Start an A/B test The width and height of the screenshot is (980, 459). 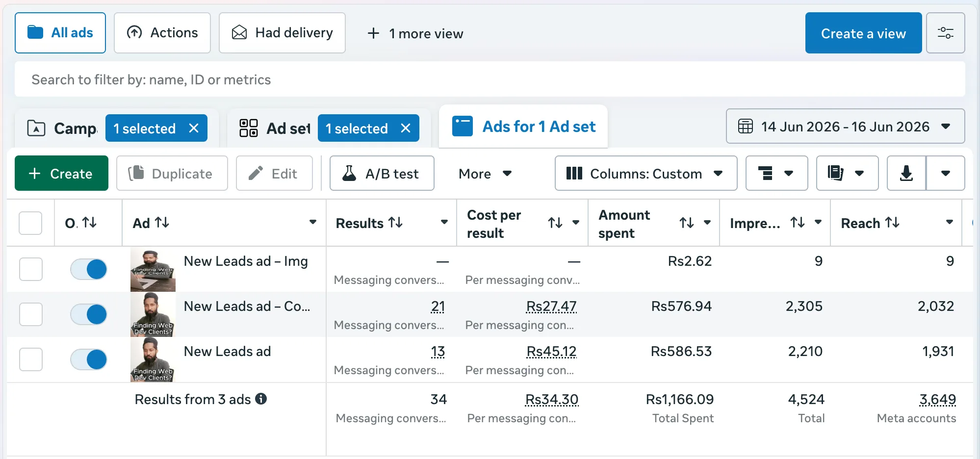click(x=382, y=173)
